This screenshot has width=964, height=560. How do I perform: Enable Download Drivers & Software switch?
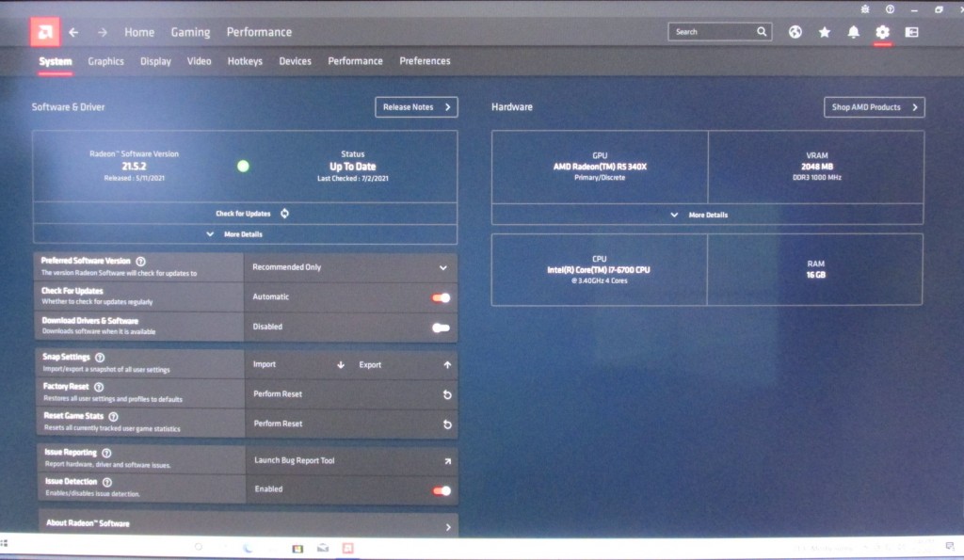441,328
